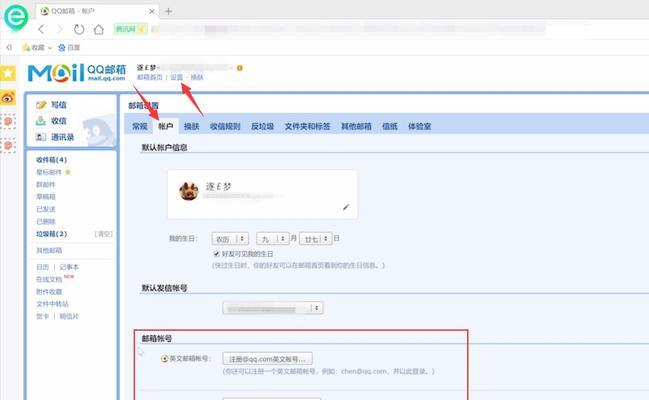Open the birthday day dropdown 廿七
The image size is (649, 400).
tap(315, 239)
